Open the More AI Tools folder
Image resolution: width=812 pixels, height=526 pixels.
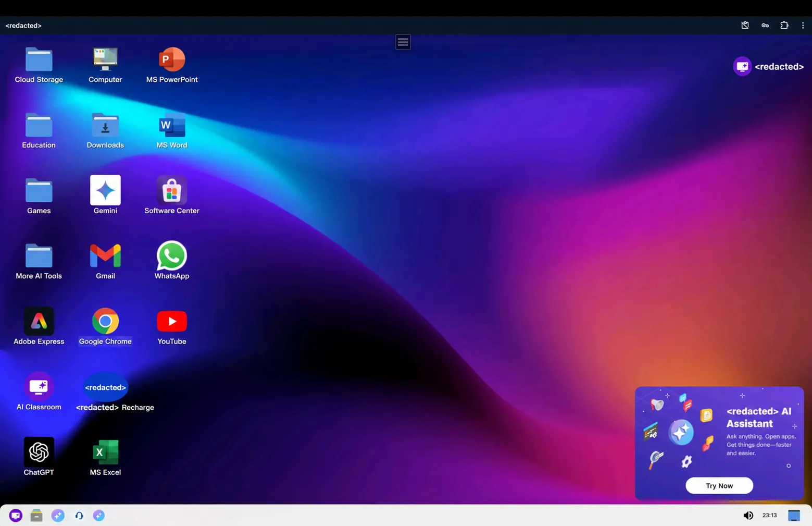tap(39, 261)
